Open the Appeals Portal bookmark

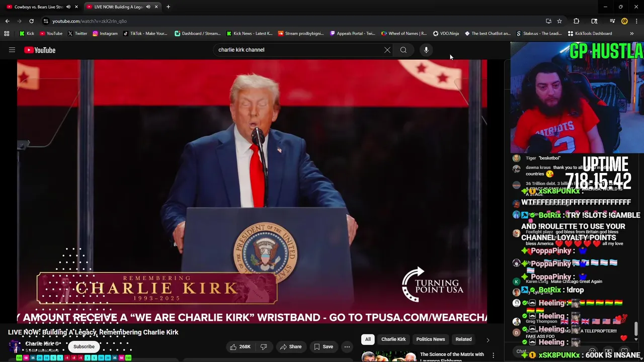(352, 33)
